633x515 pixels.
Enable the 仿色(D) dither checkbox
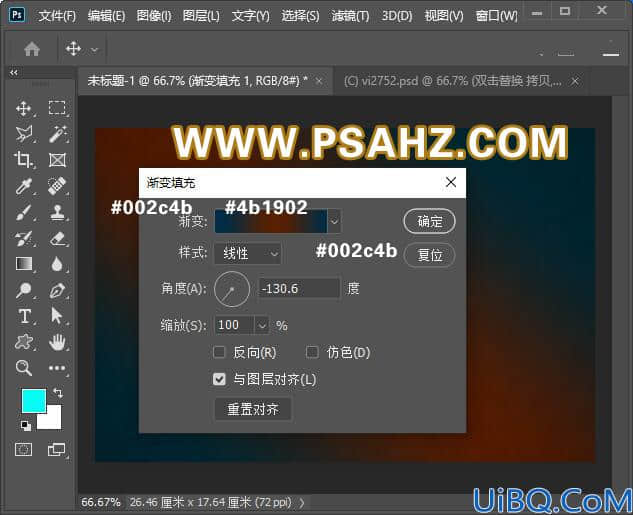[x=312, y=352]
